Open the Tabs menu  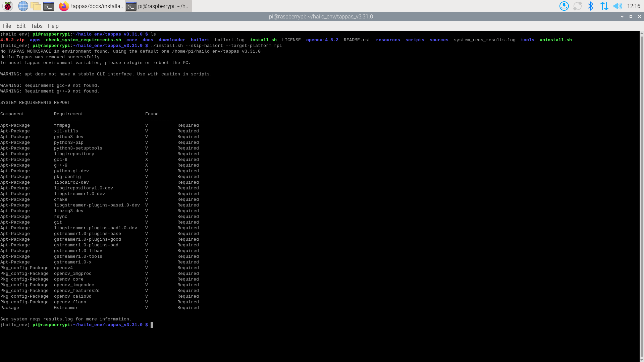(x=37, y=26)
